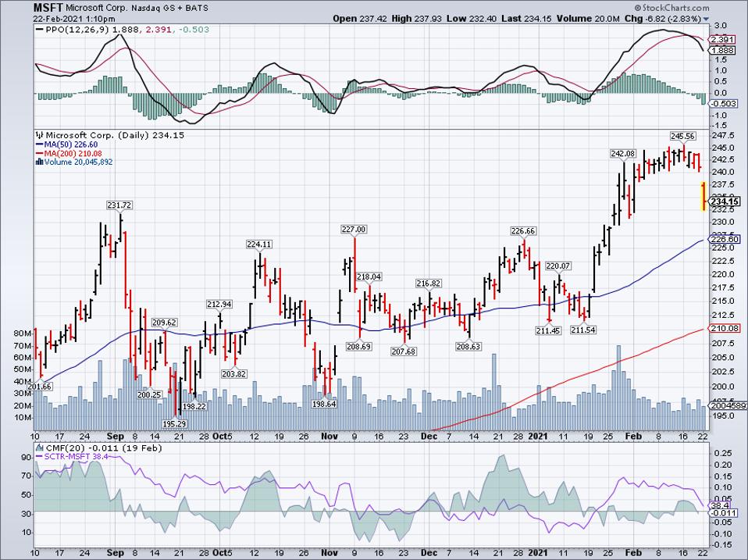Click the 207.68 low price label

(x=404, y=351)
